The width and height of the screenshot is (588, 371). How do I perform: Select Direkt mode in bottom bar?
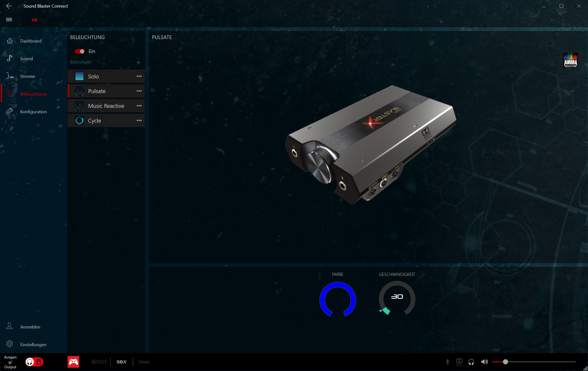(144, 362)
